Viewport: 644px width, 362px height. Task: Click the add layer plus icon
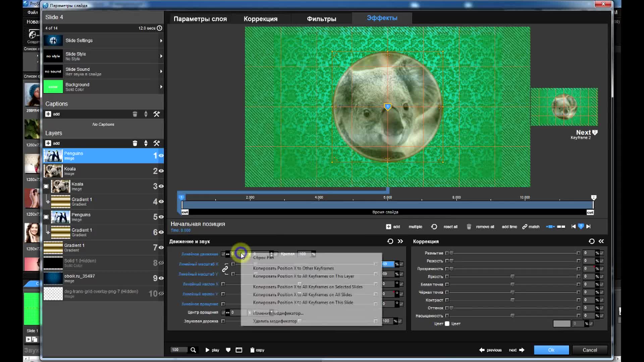tap(48, 143)
